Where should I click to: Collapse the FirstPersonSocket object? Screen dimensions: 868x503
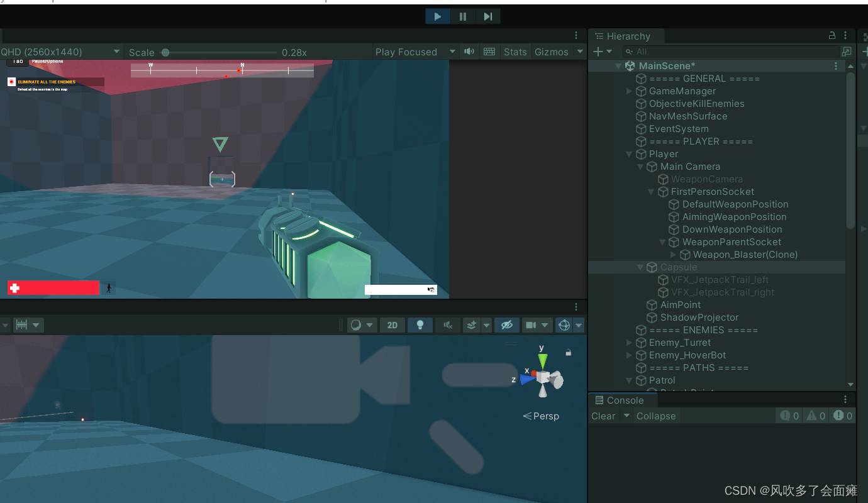(x=651, y=192)
